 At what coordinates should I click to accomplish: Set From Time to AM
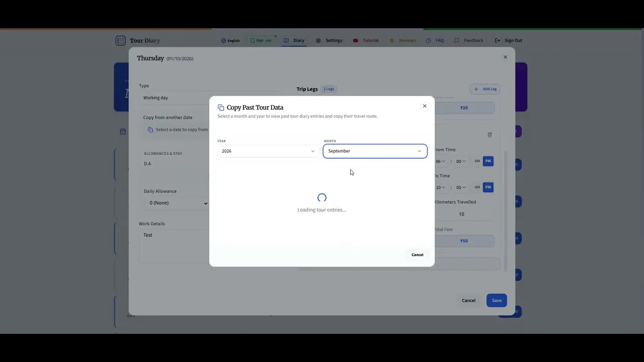(477, 161)
